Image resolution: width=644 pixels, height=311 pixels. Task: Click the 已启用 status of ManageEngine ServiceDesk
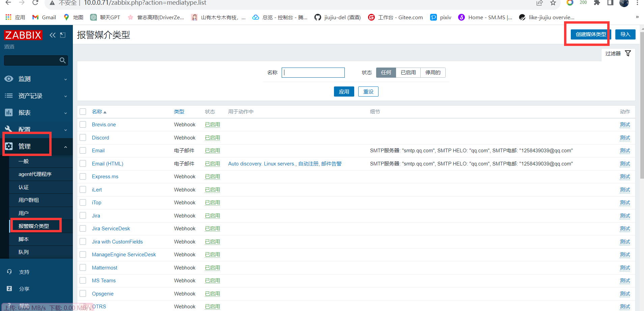point(212,255)
